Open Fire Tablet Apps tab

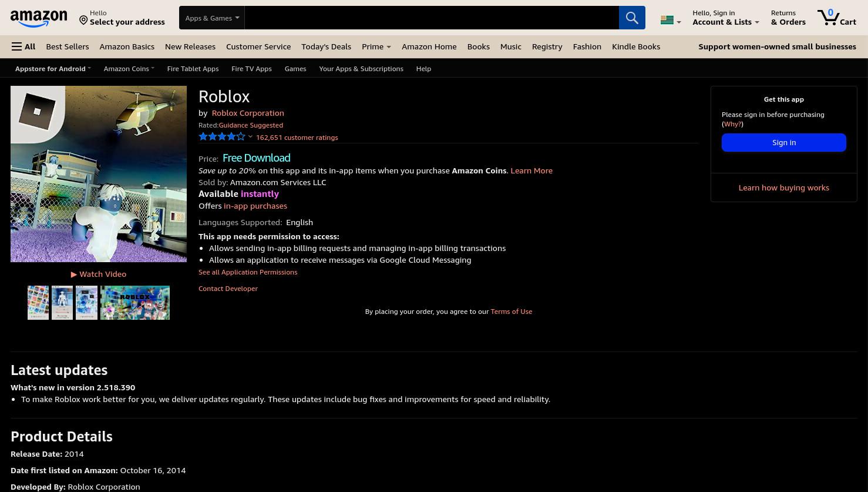click(193, 68)
